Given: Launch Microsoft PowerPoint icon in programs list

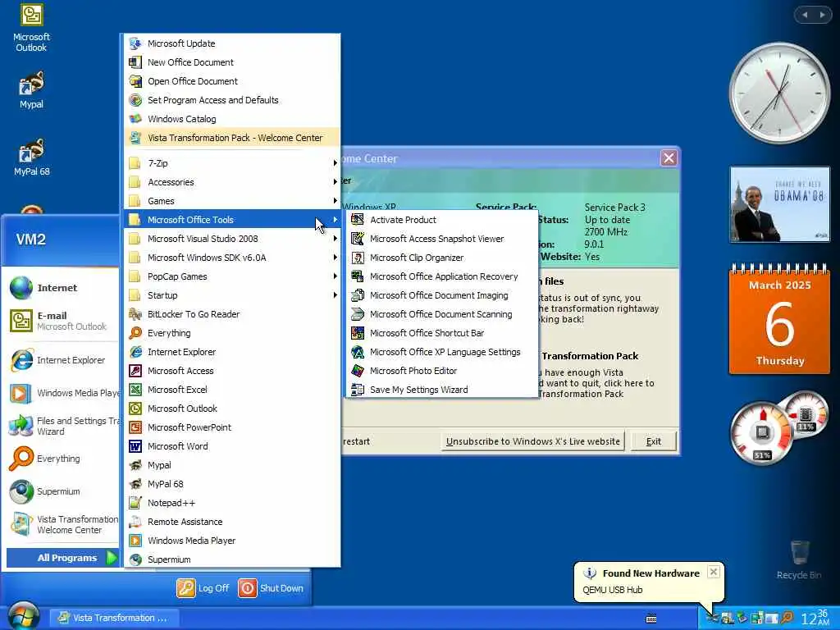Looking at the screenshot, I should coord(135,427).
